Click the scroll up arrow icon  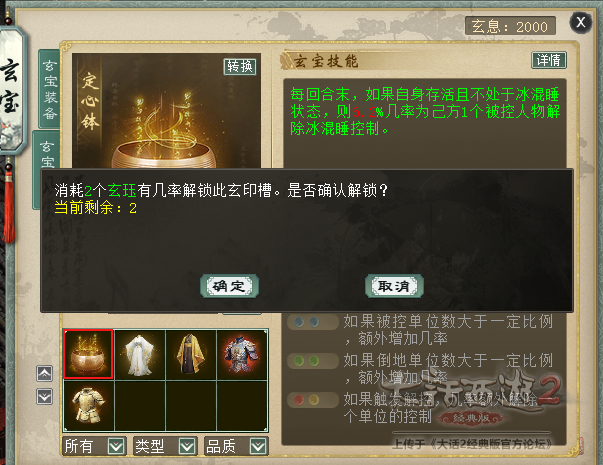pyautogui.click(x=45, y=373)
